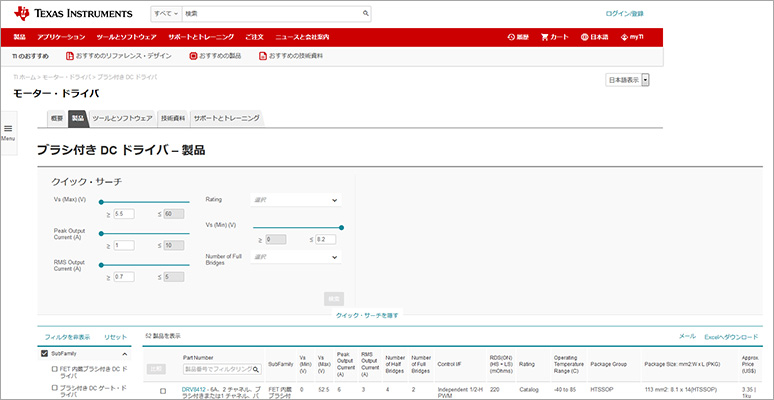The image size is (774, 400).
Task: Click Vs (Max) maximum value field 60
Action: pyautogui.click(x=174, y=214)
